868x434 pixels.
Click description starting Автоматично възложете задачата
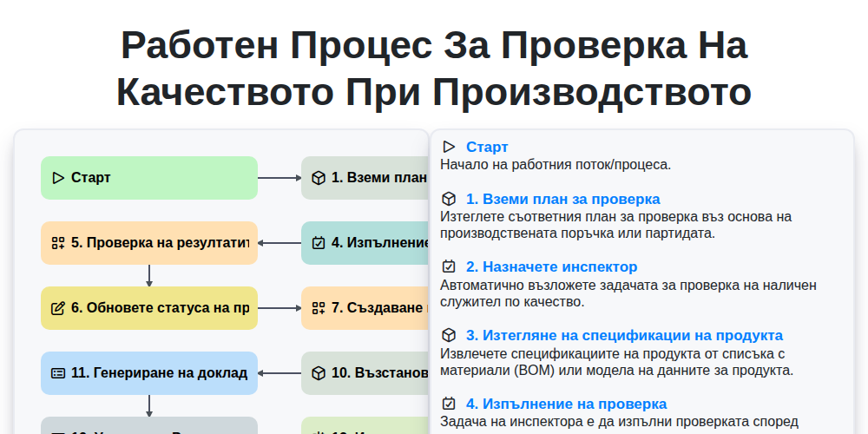point(628,293)
